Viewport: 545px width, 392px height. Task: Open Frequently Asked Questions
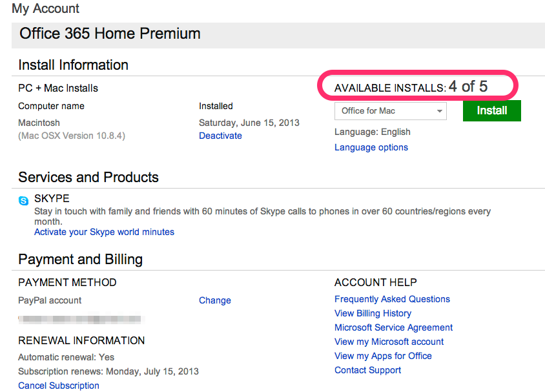coord(392,299)
